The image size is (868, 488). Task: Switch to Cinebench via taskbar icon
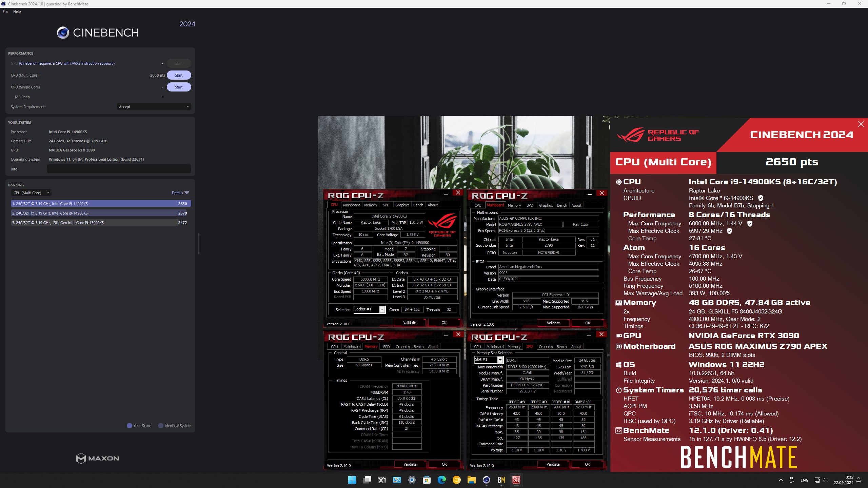point(486,480)
